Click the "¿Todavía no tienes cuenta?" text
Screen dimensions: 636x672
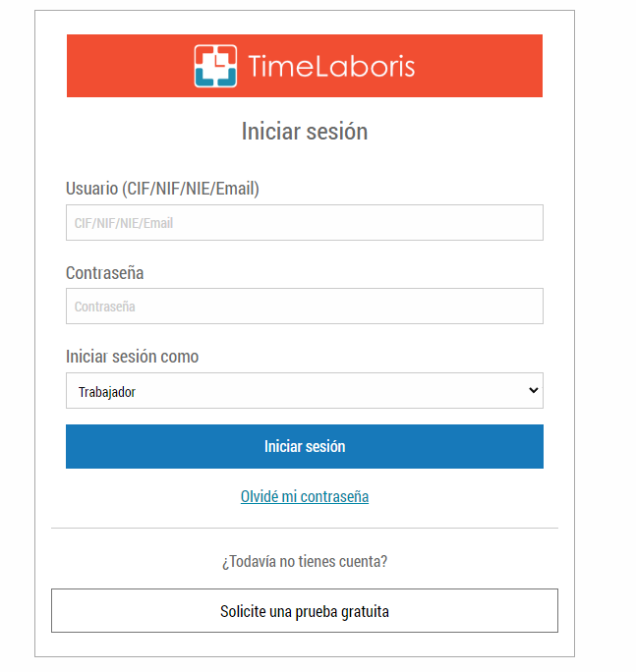pyautogui.click(x=305, y=561)
